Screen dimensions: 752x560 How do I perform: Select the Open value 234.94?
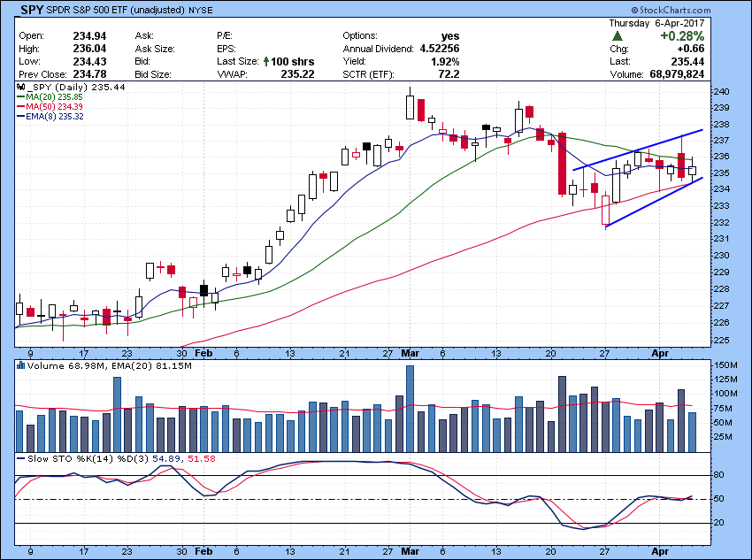point(89,36)
